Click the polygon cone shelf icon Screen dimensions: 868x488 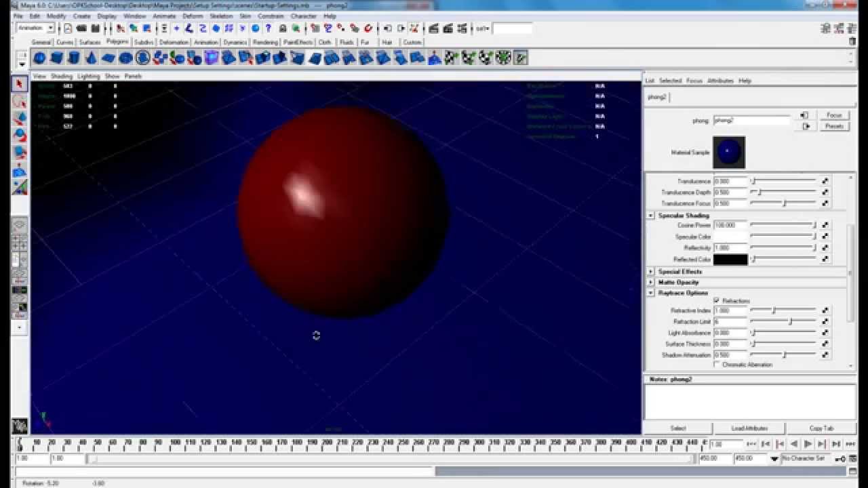tap(91, 58)
